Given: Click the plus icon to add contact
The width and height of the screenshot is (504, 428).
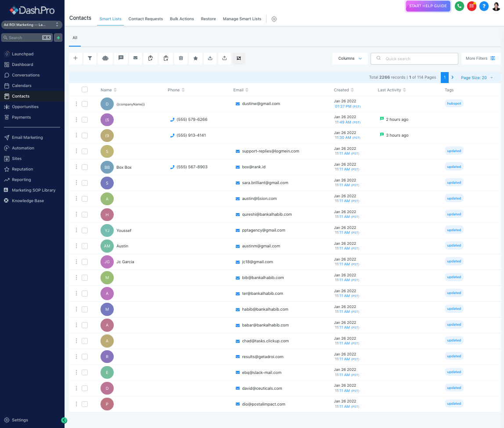Looking at the screenshot, I should click(75, 58).
